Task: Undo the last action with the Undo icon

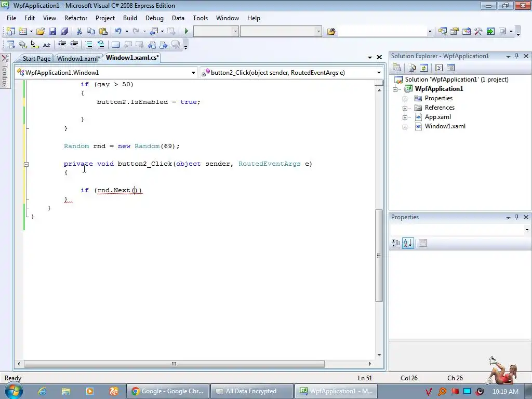Action: (118, 32)
